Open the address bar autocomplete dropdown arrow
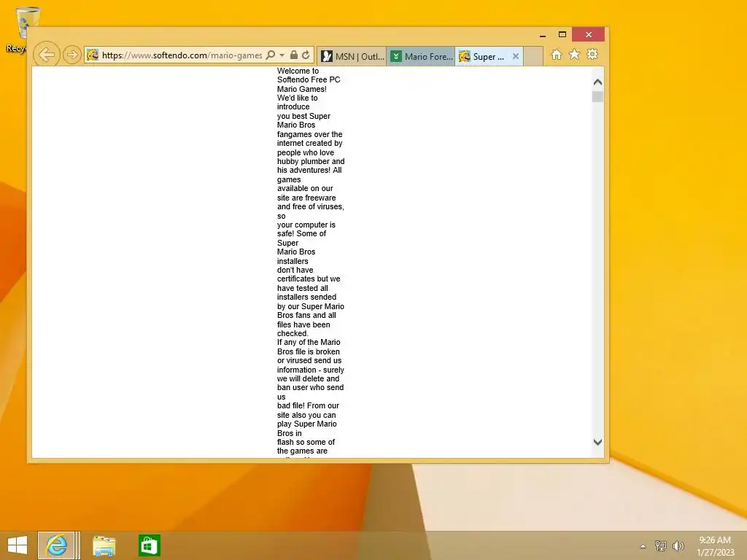747x560 pixels. pyautogui.click(x=282, y=55)
